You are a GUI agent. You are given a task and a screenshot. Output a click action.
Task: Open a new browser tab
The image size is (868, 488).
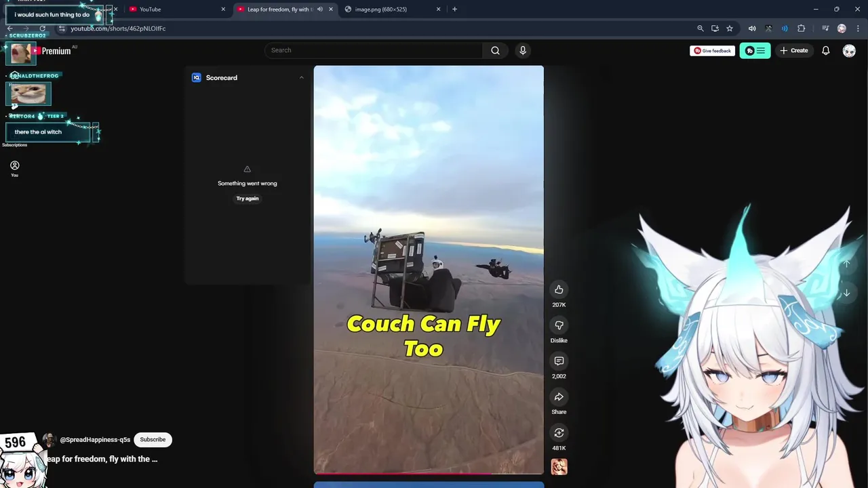click(x=454, y=9)
